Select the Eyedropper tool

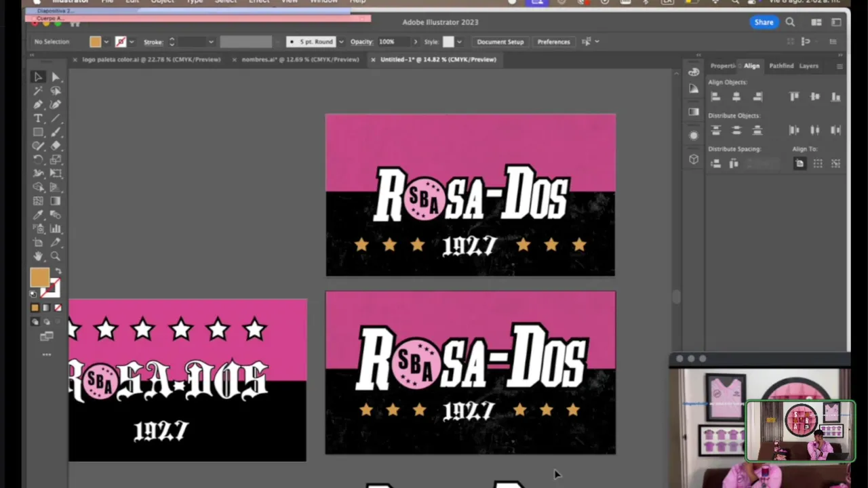(x=38, y=215)
